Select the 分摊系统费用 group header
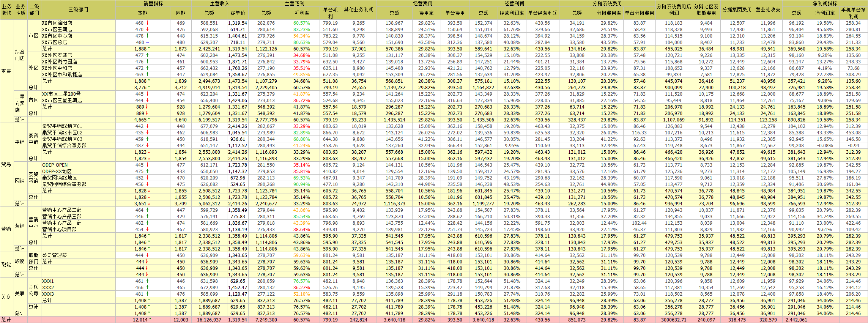Viewport: 868px width, 323px height. (x=607, y=3)
